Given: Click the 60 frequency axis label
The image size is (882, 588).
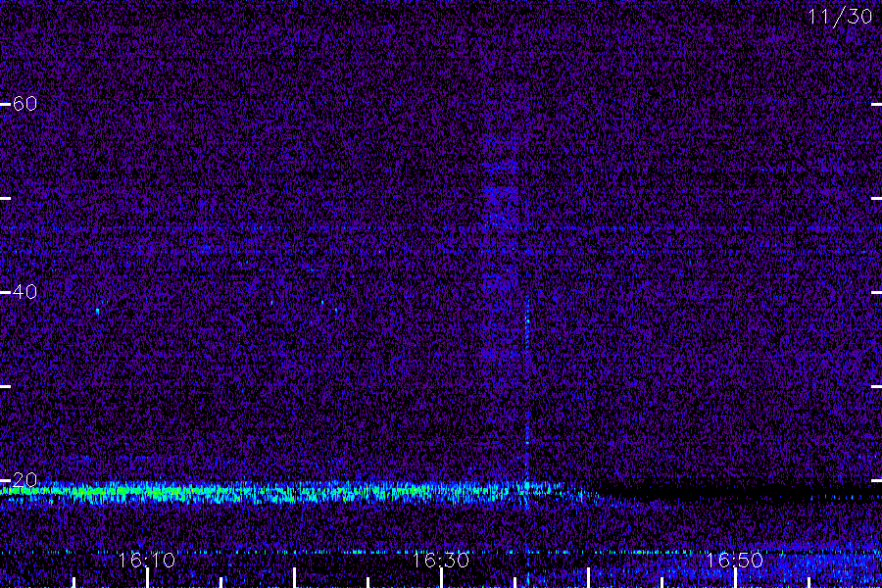Looking at the screenshot, I should point(24,104).
